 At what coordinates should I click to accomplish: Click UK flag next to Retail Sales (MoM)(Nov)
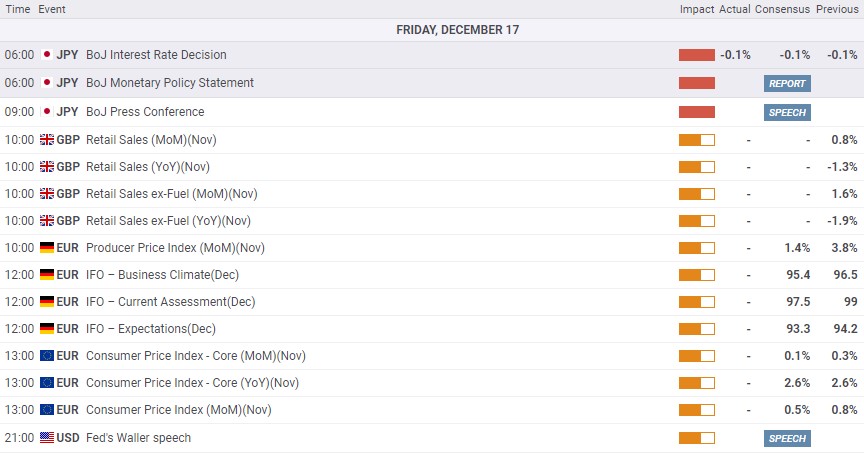click(47, 140)
